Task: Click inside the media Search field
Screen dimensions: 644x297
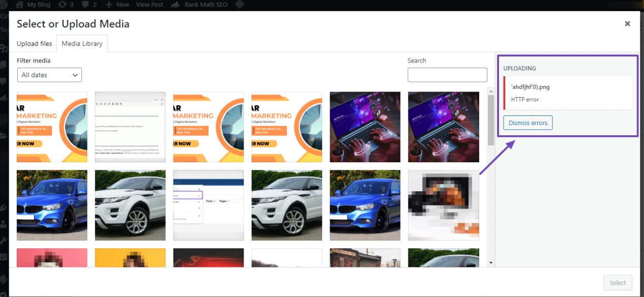Action: click(x=447, y=75)
